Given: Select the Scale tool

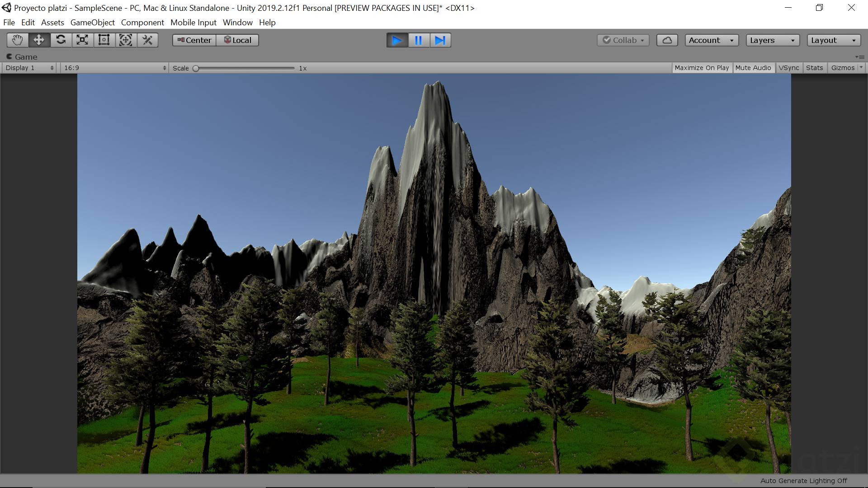Looking at the screenshot, I should [x=82, y=40].
